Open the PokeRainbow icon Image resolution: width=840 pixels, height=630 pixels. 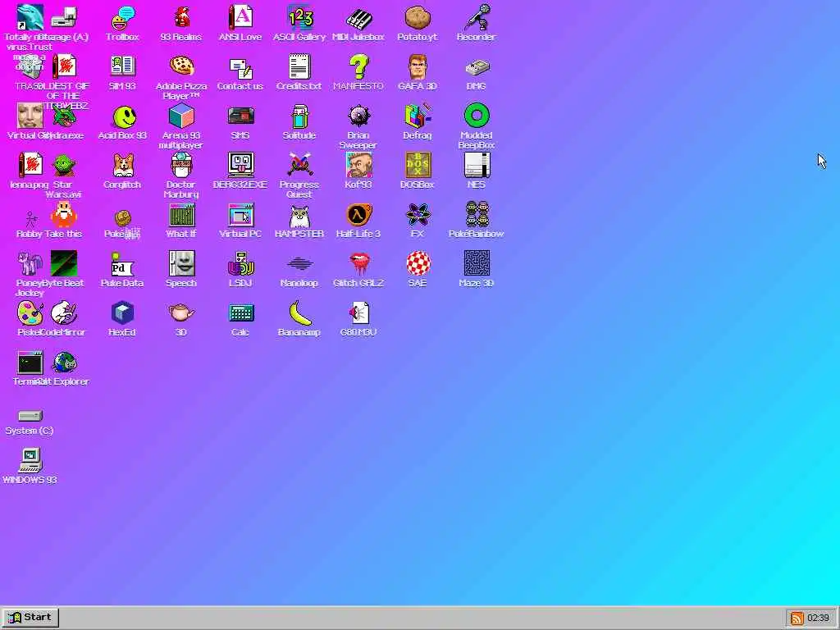tap(477, 214)
